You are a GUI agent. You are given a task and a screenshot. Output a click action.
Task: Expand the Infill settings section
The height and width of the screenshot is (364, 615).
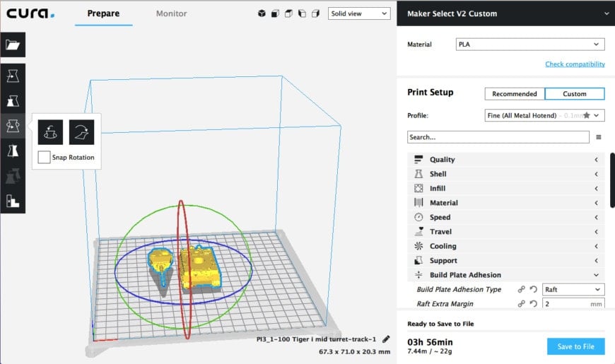click(506, 188)
